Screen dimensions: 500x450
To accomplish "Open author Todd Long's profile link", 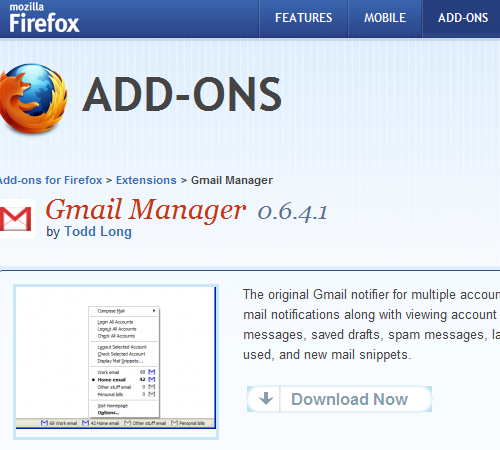I will (98, 232).
